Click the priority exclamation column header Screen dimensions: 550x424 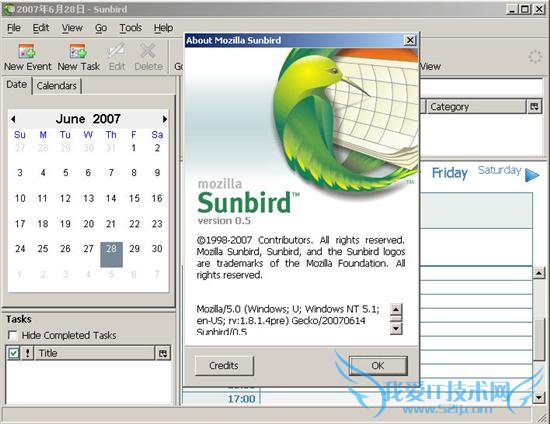coord(27,353)
